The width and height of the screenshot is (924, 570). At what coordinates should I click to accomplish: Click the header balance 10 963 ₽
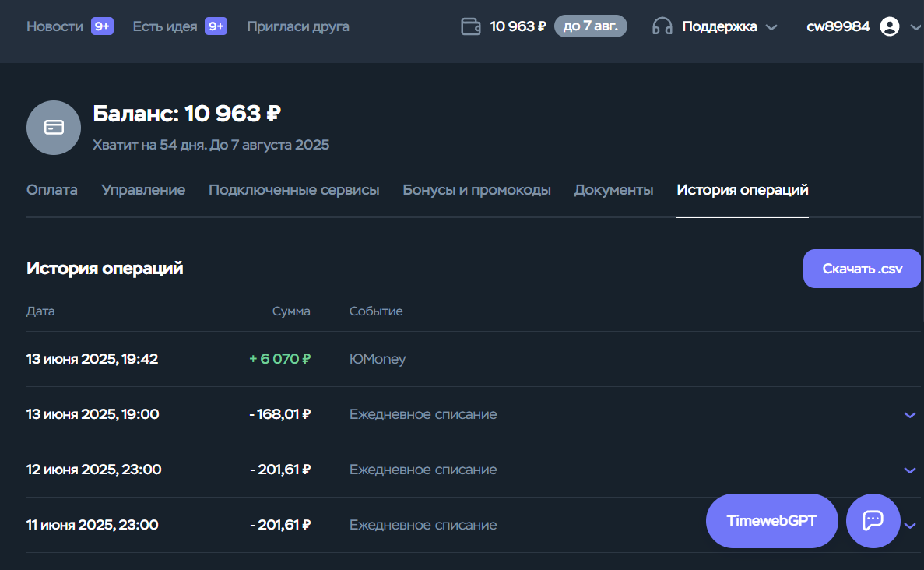pos(518,26)
